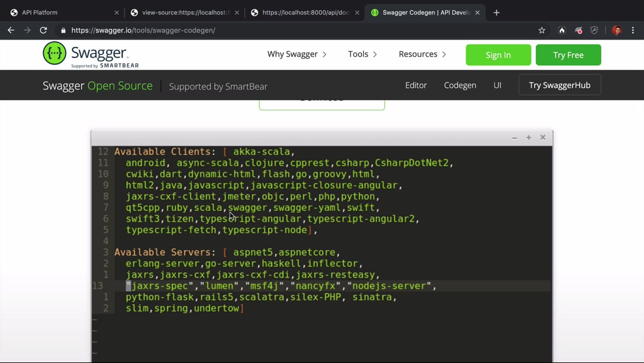Click "swagger-yaml" in the clients list
The width and height of the screenshot is (644, 363).
(x=307, y=208)
